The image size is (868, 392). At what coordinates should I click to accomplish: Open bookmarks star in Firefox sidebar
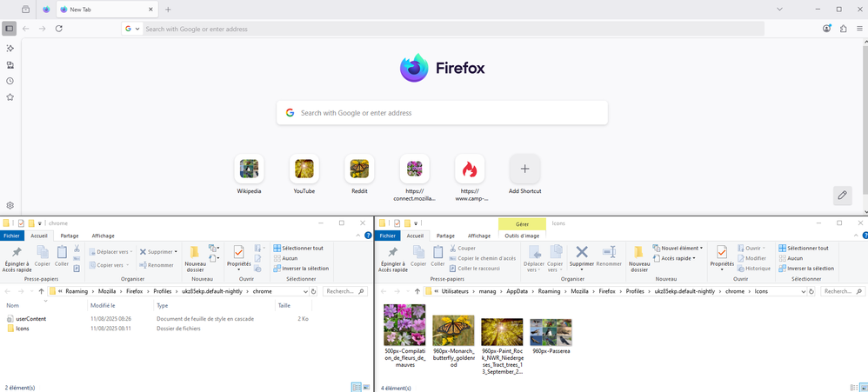[10, 97]
